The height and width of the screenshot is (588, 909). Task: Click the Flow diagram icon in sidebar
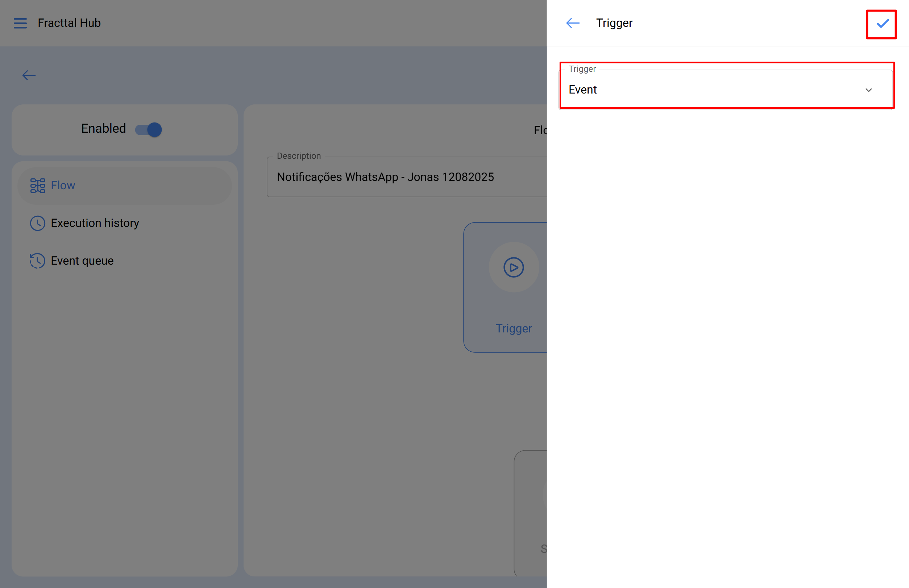(x=37, y=186)
